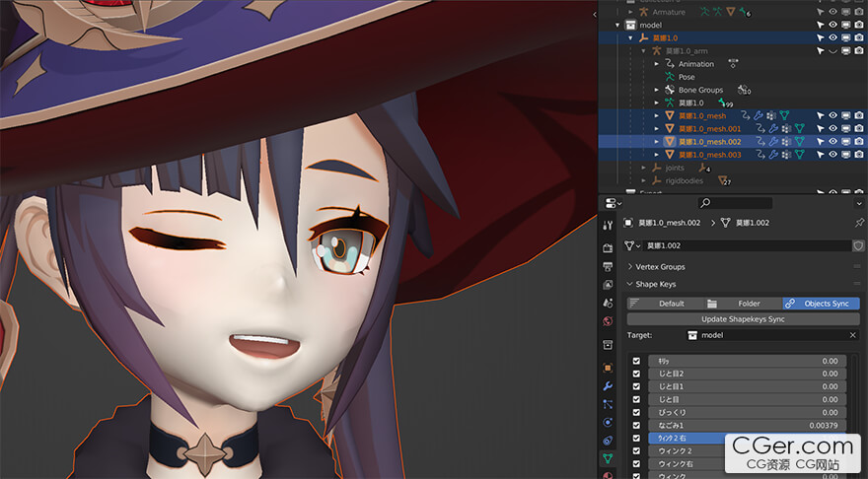Click the pin icon in the properties header
This screenshot has height=479, width=868.
(x=859, y=223)
